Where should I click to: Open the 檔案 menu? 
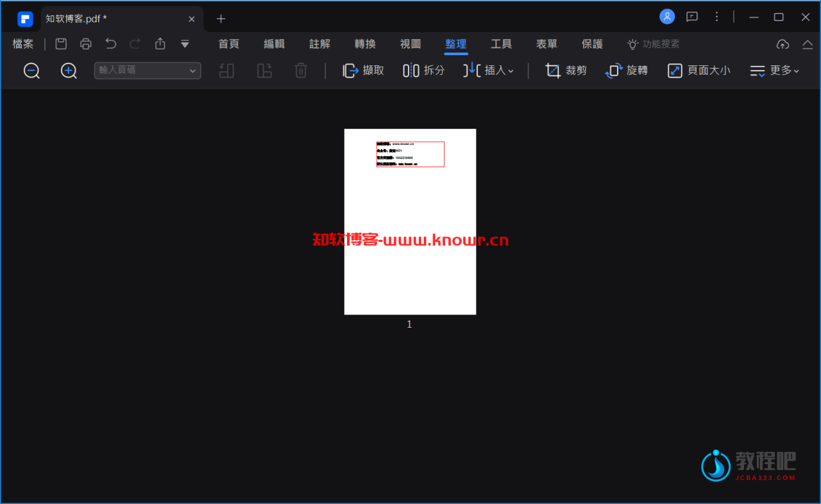click(x=23, y=44)
